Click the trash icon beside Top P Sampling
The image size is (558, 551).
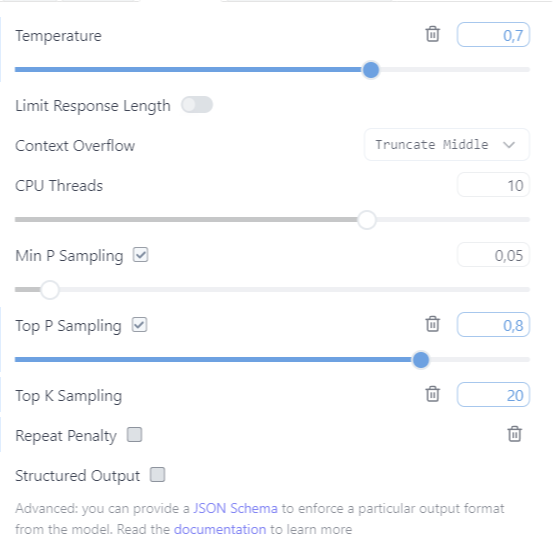click(x=432, y=324)
